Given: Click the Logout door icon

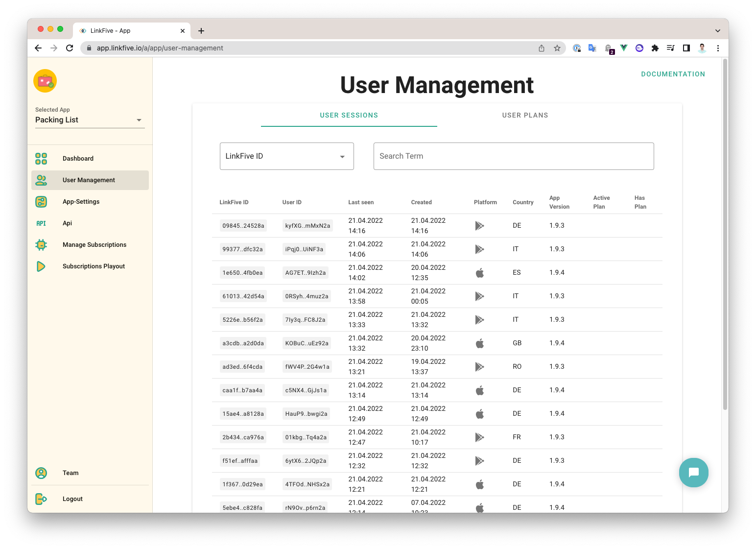Looking at the screenshot, I should (41, 499).
